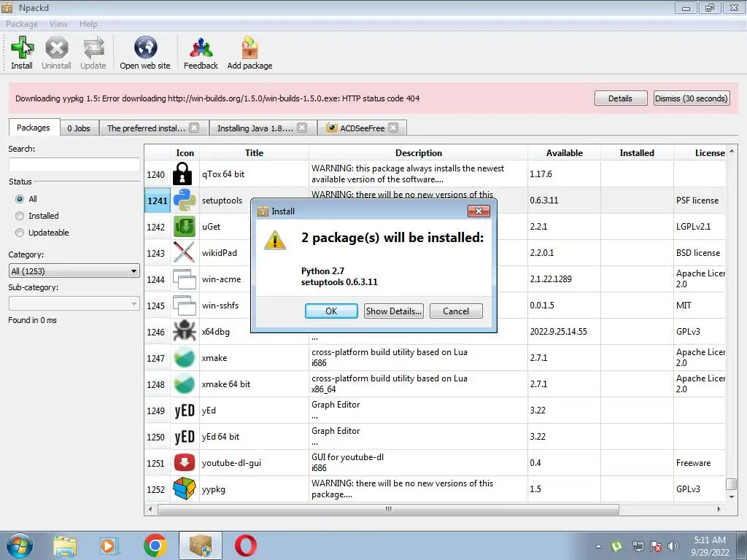Sort by the Installed column header
The image size is (747, 560).
tap(637, 153)
